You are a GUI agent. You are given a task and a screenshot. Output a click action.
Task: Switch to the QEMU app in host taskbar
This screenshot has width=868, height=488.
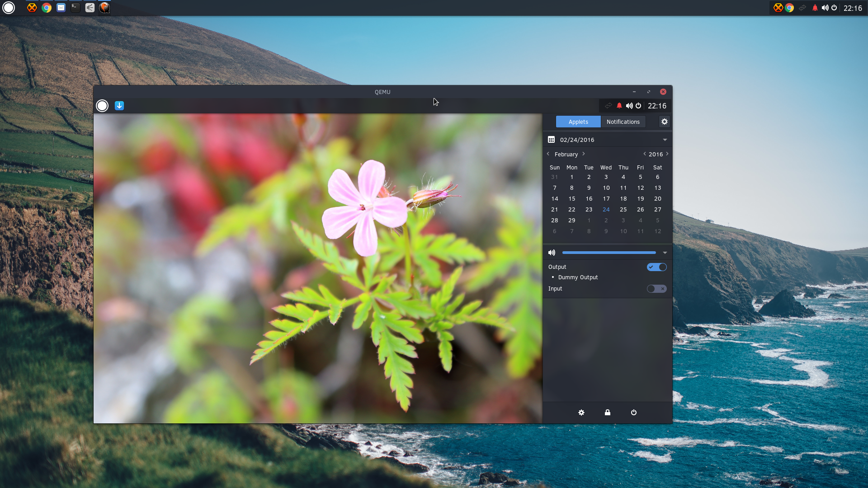104,8
